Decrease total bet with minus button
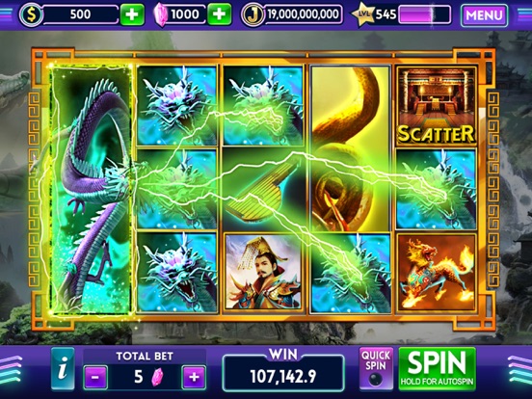The height and width of the screenshot is (399, 532). click(x=95, y=377)
